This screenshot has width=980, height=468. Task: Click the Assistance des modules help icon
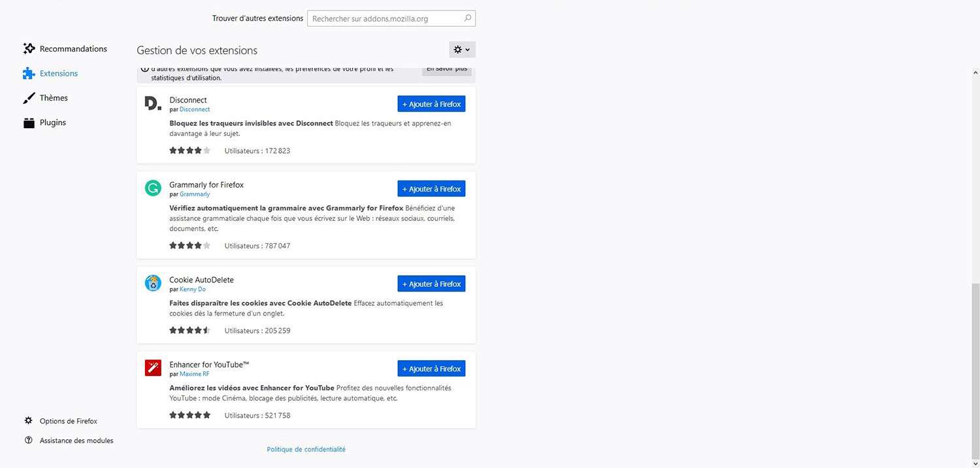(x=29, y=441)
